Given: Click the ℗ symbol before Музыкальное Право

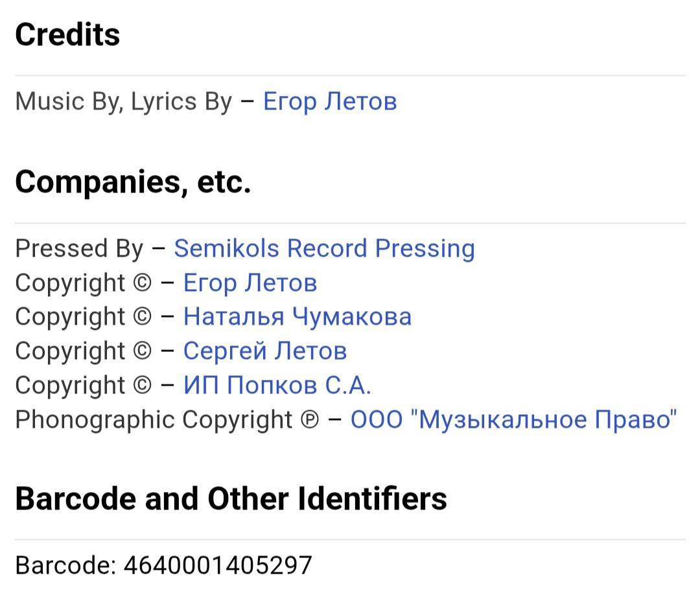Looking at the screenshot, I should point(310,420).
